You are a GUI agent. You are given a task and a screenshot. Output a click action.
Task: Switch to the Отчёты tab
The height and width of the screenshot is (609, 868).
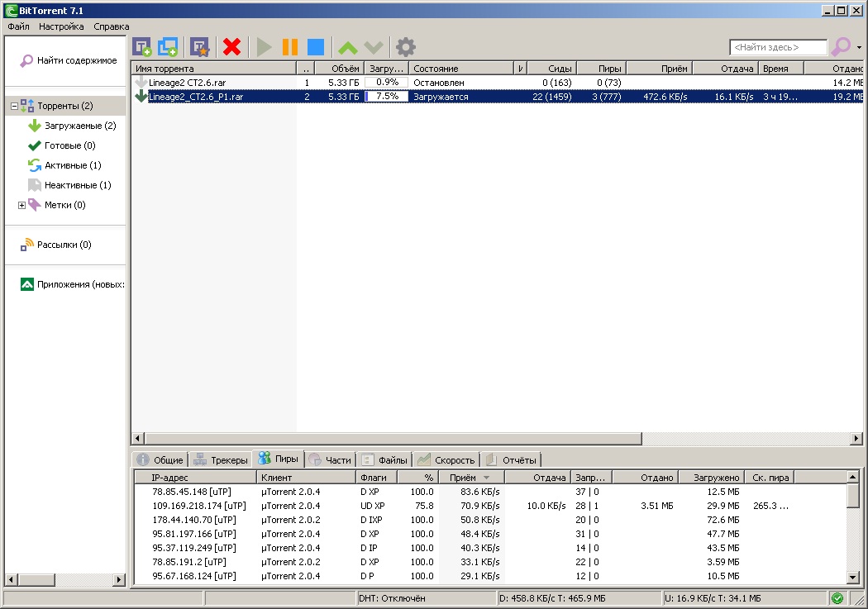(512, 459)
